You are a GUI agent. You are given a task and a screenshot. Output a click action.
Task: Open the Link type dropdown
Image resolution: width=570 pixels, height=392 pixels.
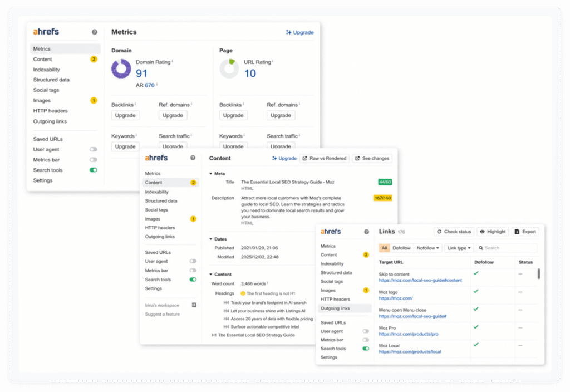[459, 248]
